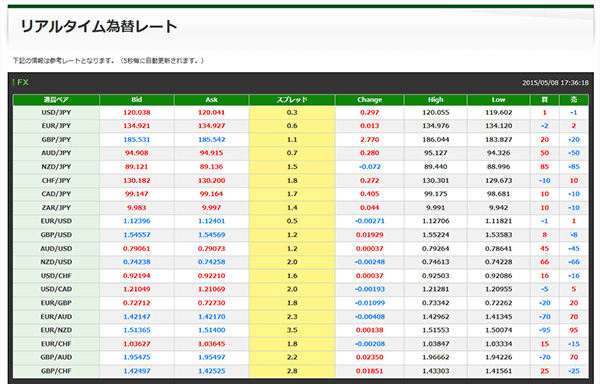Select the GBP/USD currency pair label

click(x=56, y=235)
